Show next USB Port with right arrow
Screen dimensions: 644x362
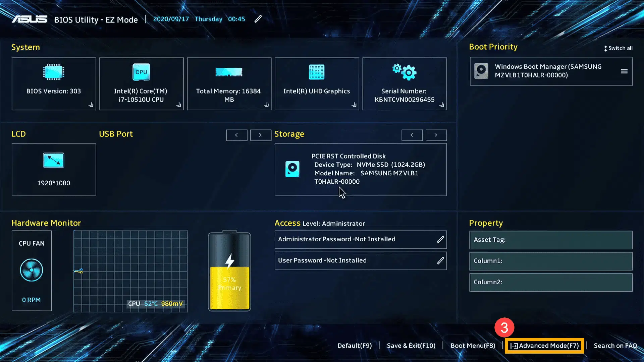click(x=260, y=135)
